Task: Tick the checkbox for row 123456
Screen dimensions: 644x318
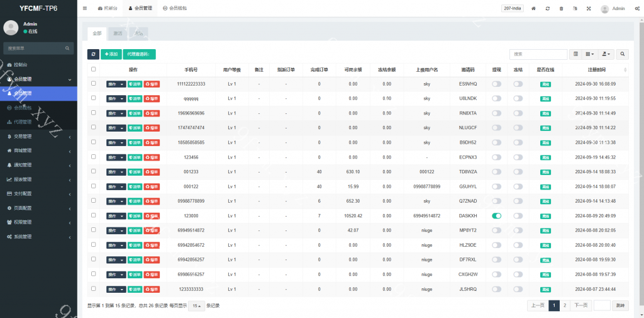Action: (x=93, y=156)
